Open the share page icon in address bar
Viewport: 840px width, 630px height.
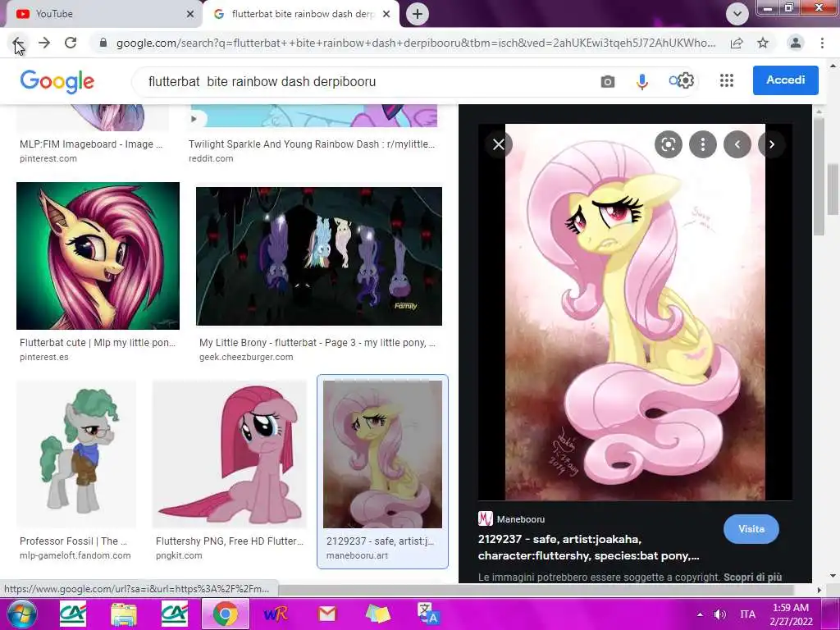[x=737, y=43]
